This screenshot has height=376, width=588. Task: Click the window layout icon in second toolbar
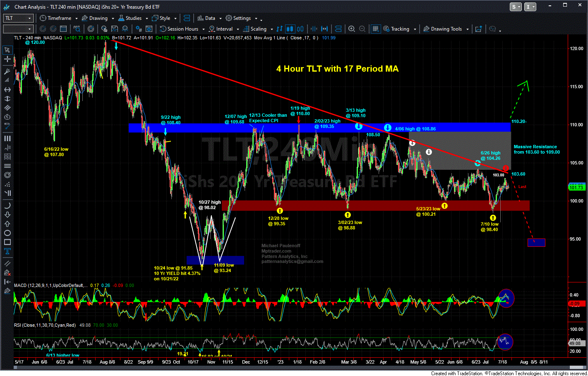pyautogui.click(x=149, y=29)
